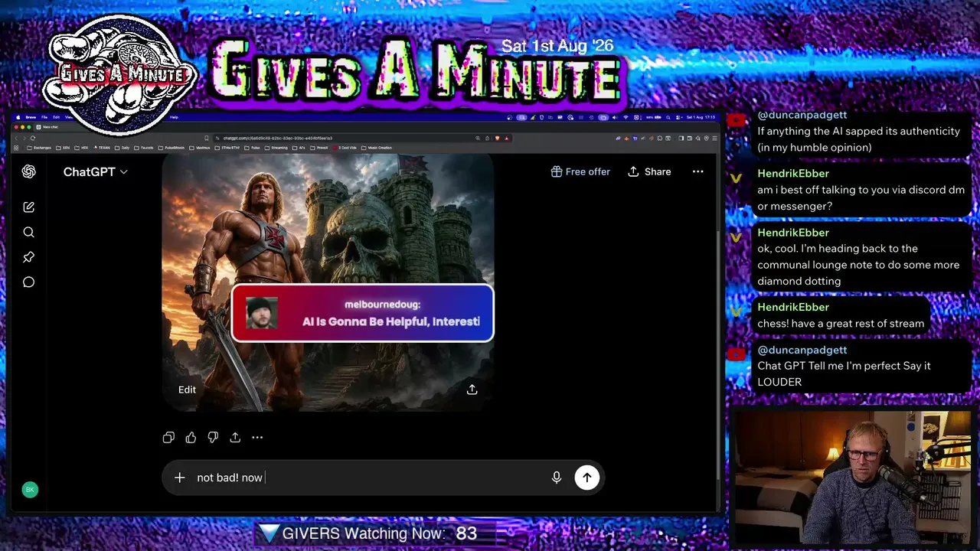The image size is (980, 551).
Task: Open the TEXAN bookmark
Action: point(102,148)
